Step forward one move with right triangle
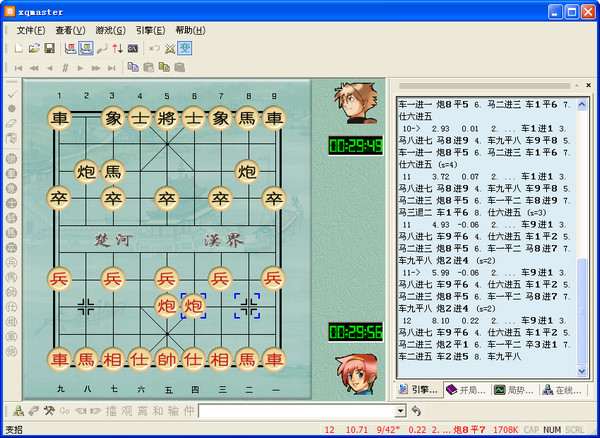Image resolution: width=600 pixels, height=438 pixels. [80, 68]
